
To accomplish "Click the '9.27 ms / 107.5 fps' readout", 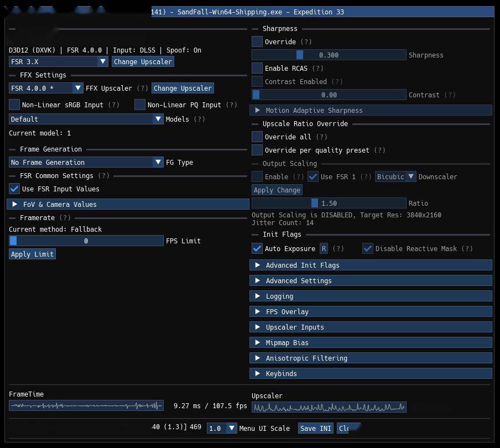I will (210, 405).
